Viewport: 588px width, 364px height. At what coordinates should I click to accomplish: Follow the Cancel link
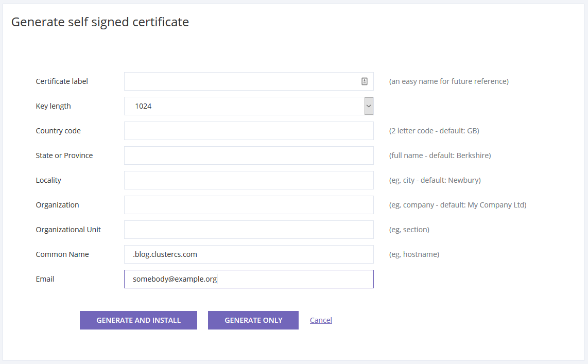[321, 320]
